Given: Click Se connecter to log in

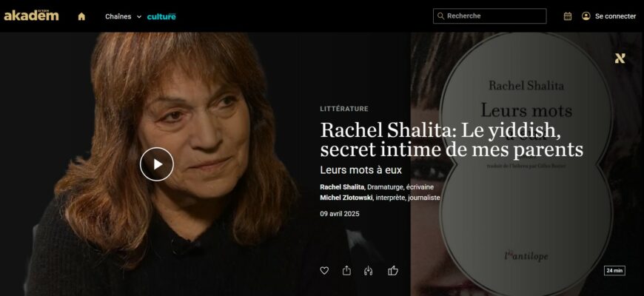Looking at the screenshot, I should pos(615,16).
